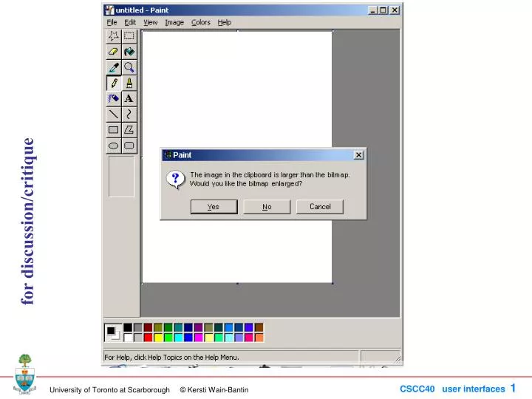Click the "For Help, click Help Topics" status text

point(171,358)
